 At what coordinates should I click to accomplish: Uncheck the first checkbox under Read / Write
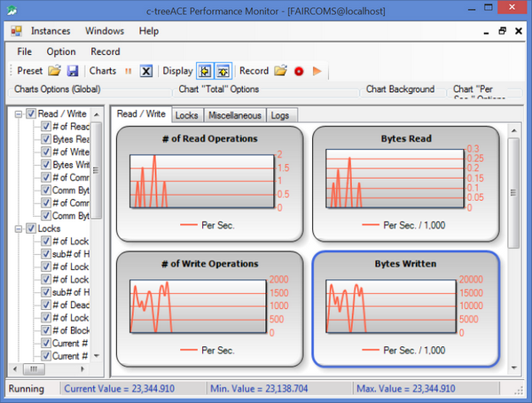click(x=46, y=127)
